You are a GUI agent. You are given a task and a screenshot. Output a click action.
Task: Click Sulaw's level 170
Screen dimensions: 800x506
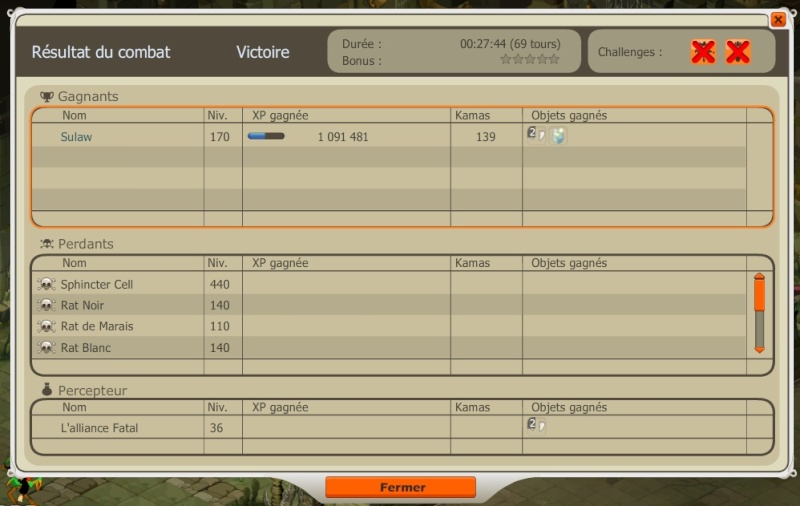(220, 137)
